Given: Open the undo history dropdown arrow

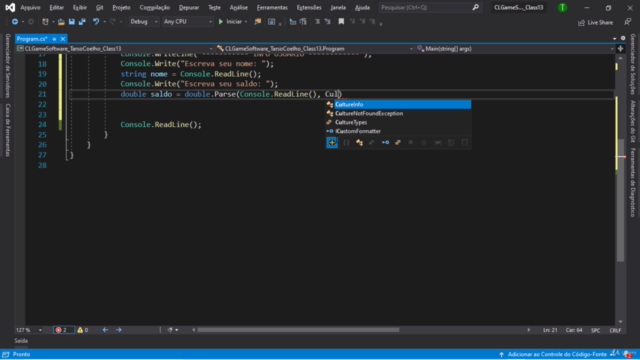Looking at the screenshot, I should 104,22.
